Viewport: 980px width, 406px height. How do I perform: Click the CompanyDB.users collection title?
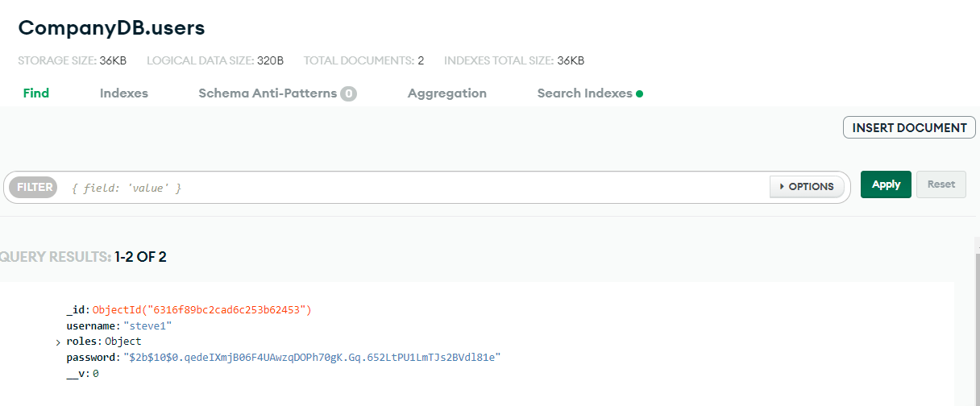click(x=111, y=27)
